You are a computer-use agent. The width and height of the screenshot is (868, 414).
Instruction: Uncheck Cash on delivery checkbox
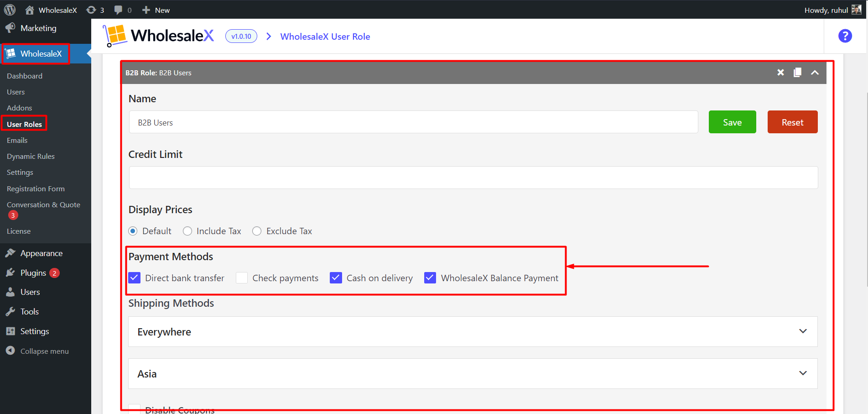click(x=336, y=278)
